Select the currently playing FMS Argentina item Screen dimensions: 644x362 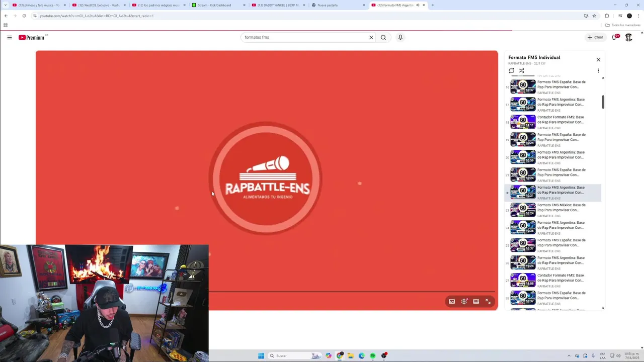coord(553,193)
